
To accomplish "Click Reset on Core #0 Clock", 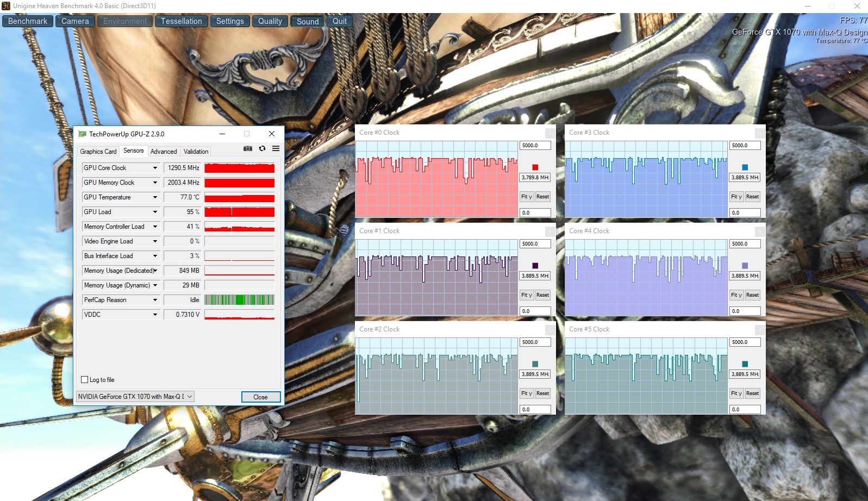I will 543,197.
